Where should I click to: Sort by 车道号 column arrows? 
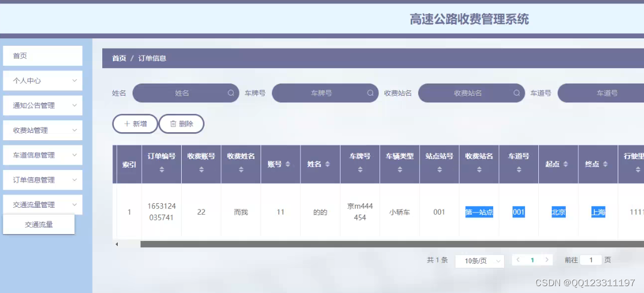[x=519, y=169]
